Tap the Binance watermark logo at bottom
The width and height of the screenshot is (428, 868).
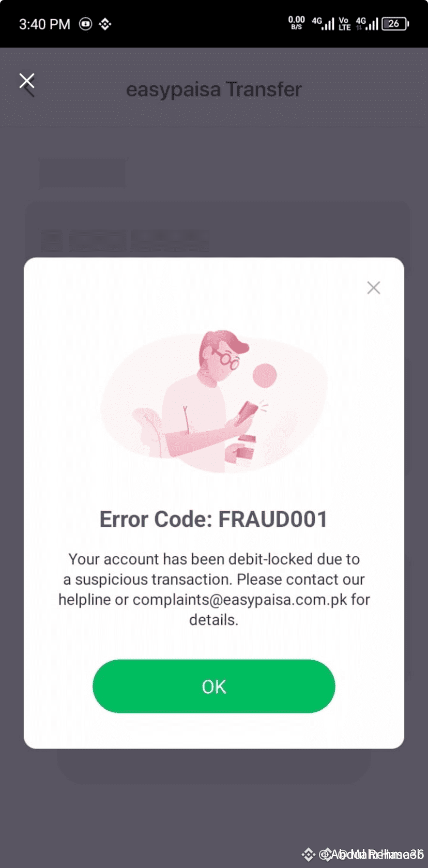(309, 855)
